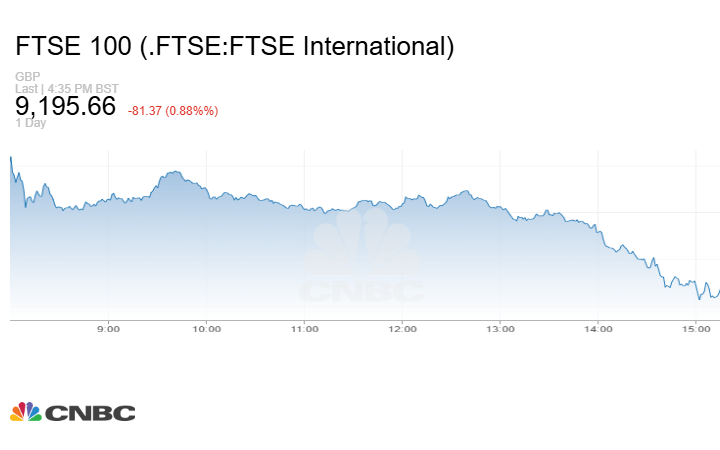The image size is (720, 450).
Task: Select the last price 9,195.66
Action: 66,106
